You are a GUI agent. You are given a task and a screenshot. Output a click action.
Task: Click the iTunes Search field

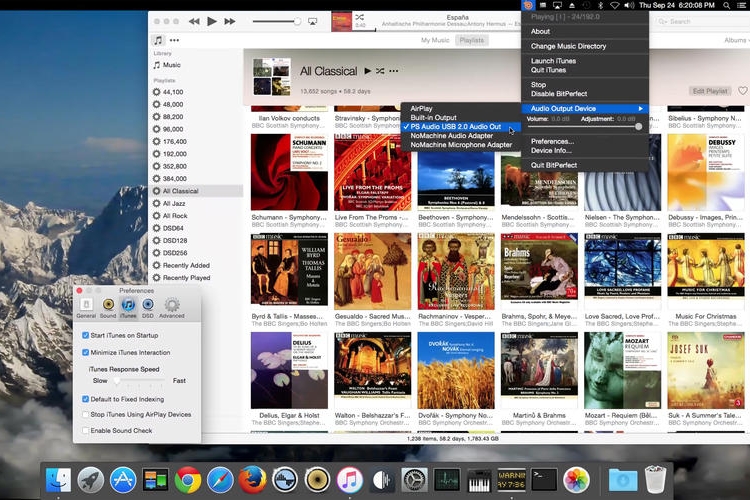[701, 22]
